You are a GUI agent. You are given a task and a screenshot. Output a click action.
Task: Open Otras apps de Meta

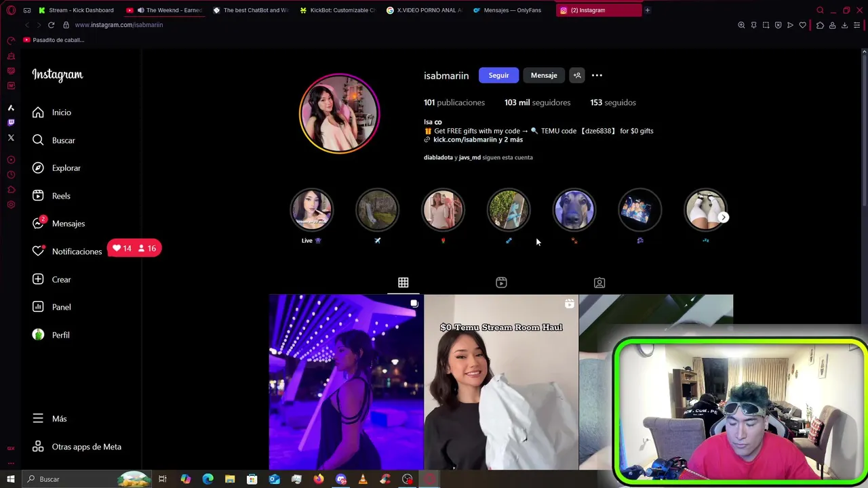click(x=77, y=447)
